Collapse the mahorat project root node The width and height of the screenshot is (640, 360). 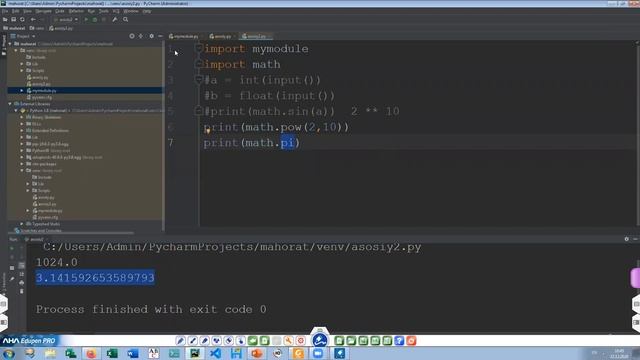[10, 44]
